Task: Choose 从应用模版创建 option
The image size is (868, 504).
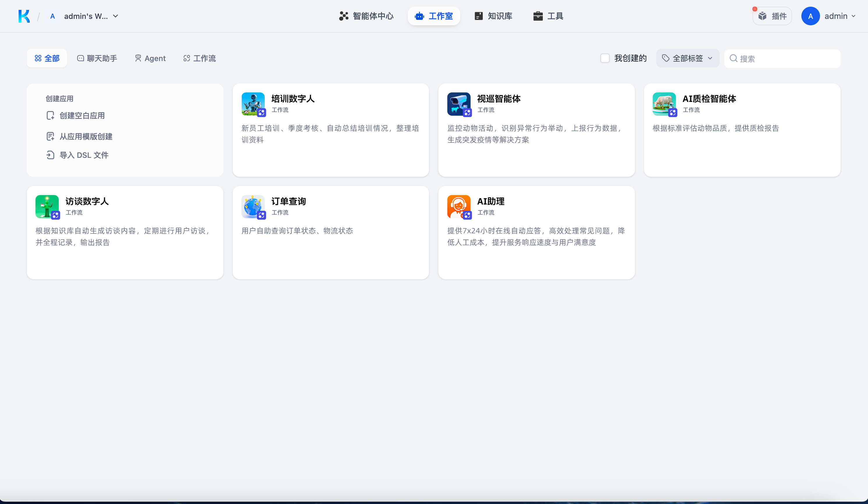Action: click(86, 137)
